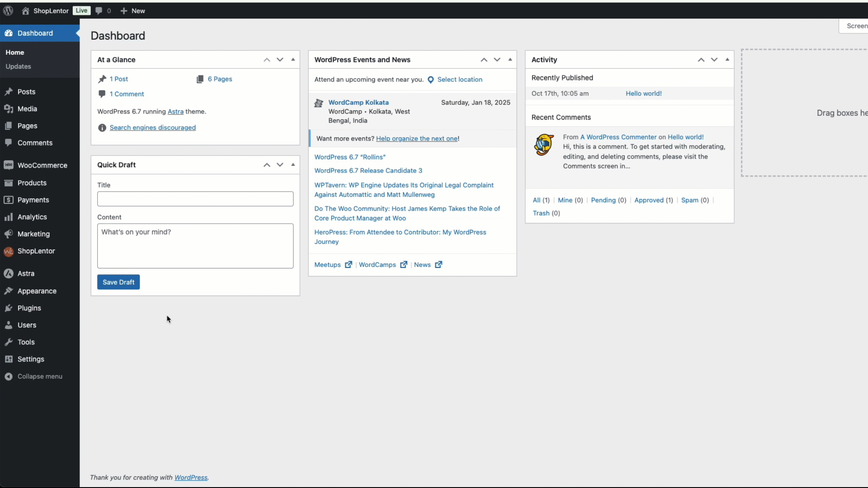Move WordPress Events and News widget down

[497, 60]
